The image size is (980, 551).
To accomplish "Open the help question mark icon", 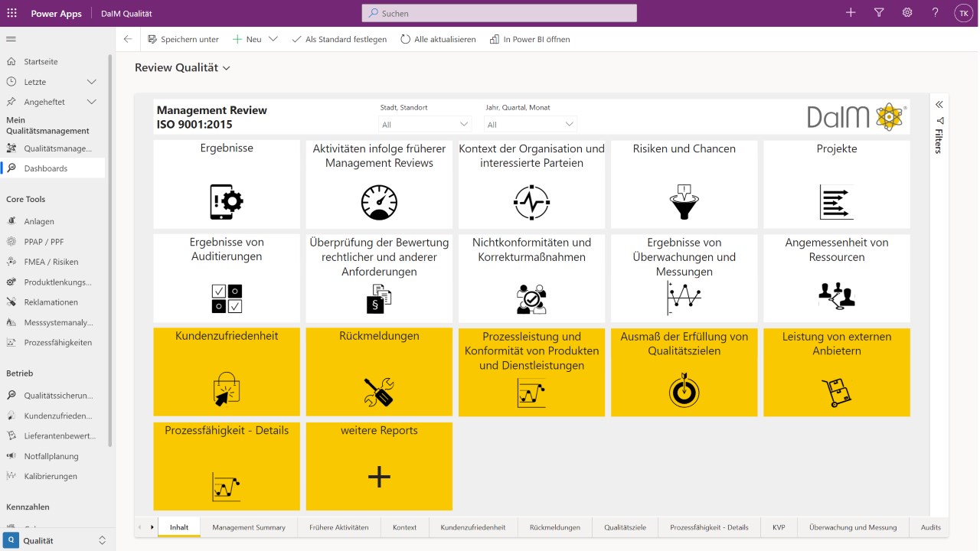I will click(x=935, y=13).
